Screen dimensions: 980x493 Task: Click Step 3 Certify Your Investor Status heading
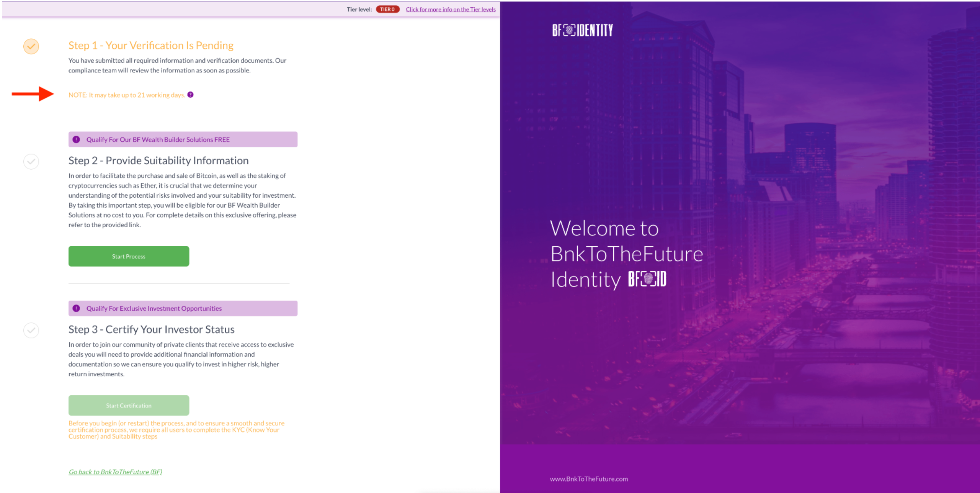pyautogui.click(x=152, y=329)
